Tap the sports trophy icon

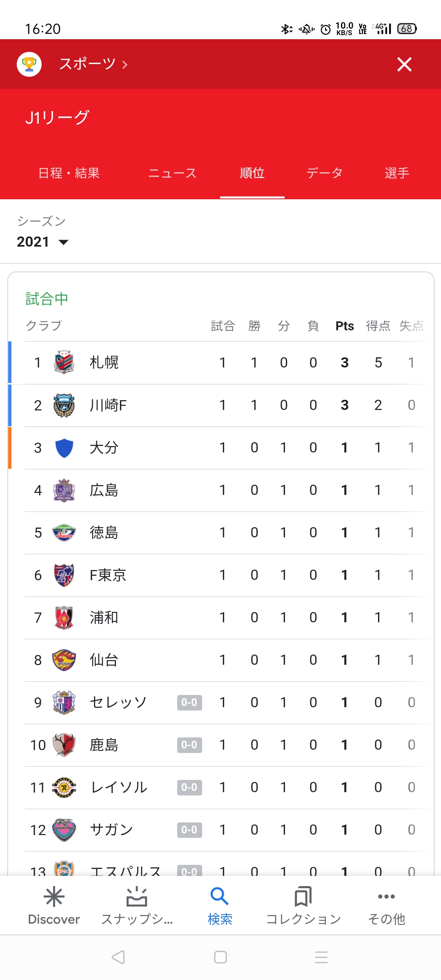29,64
